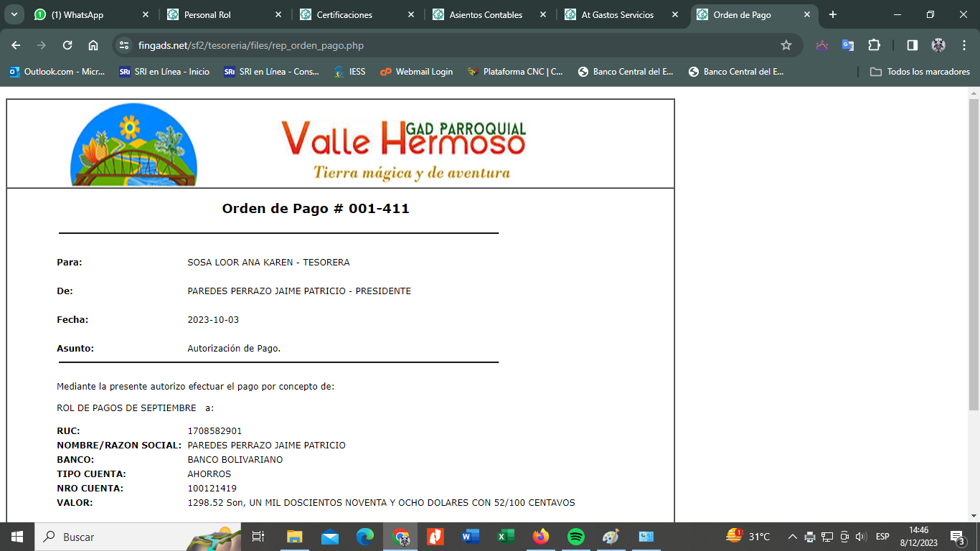Open Spotify from the taskbar

tap(575, 537)
